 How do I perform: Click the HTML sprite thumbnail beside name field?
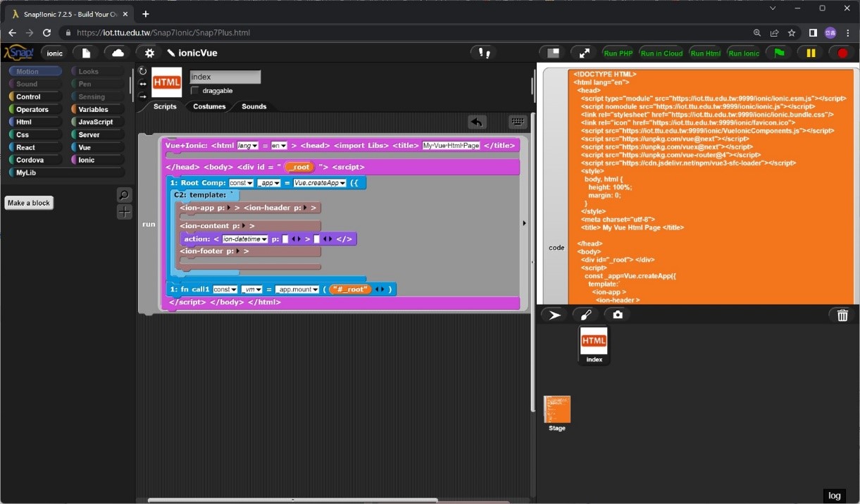click(167, 82)
